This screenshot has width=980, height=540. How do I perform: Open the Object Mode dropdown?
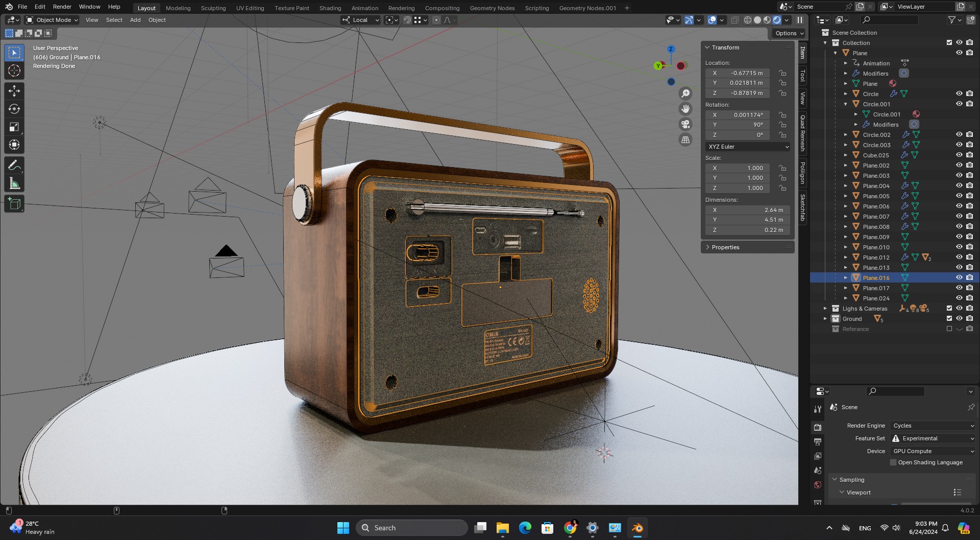tap(52, 20)
